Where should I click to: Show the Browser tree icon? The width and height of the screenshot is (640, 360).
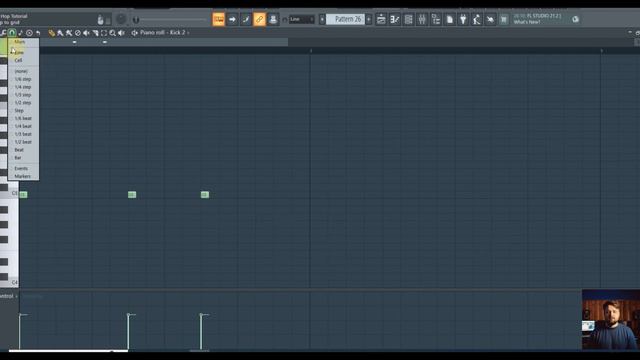(x=436, y=19)
